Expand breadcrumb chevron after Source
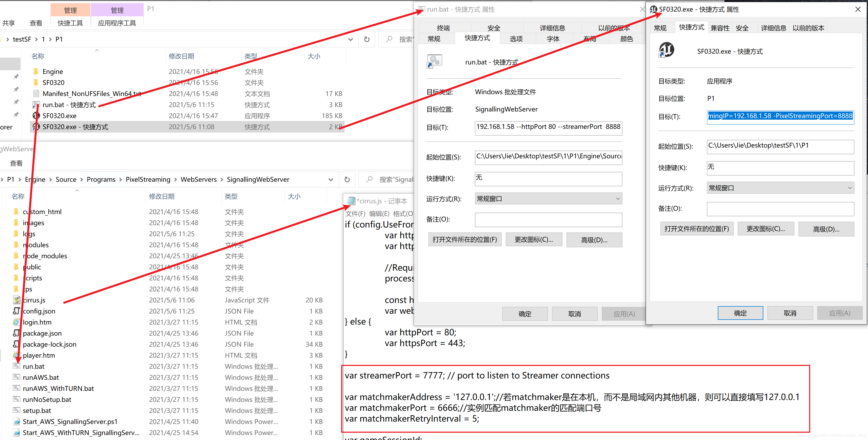 pyautogui.click(x=82, y=180)
